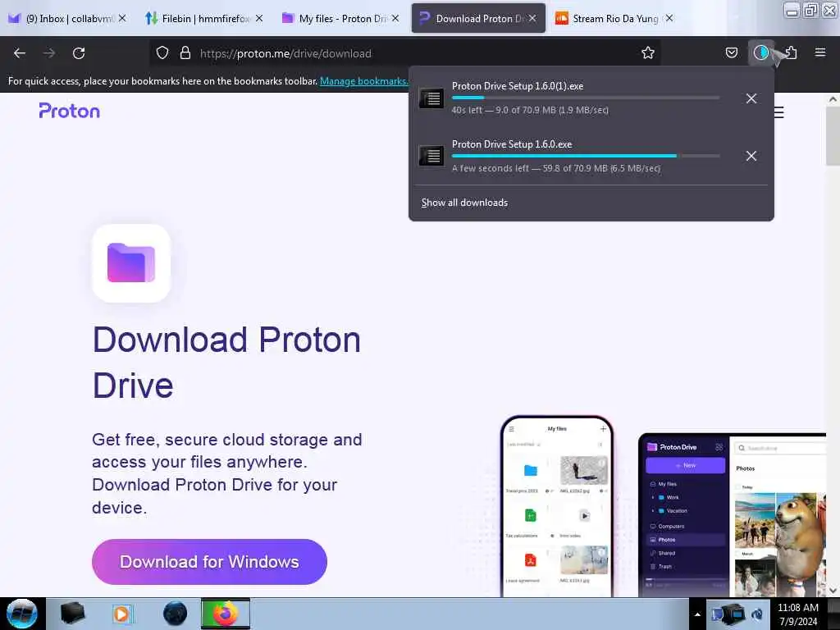Click the page scroll down arrow

tap(833, 591)
